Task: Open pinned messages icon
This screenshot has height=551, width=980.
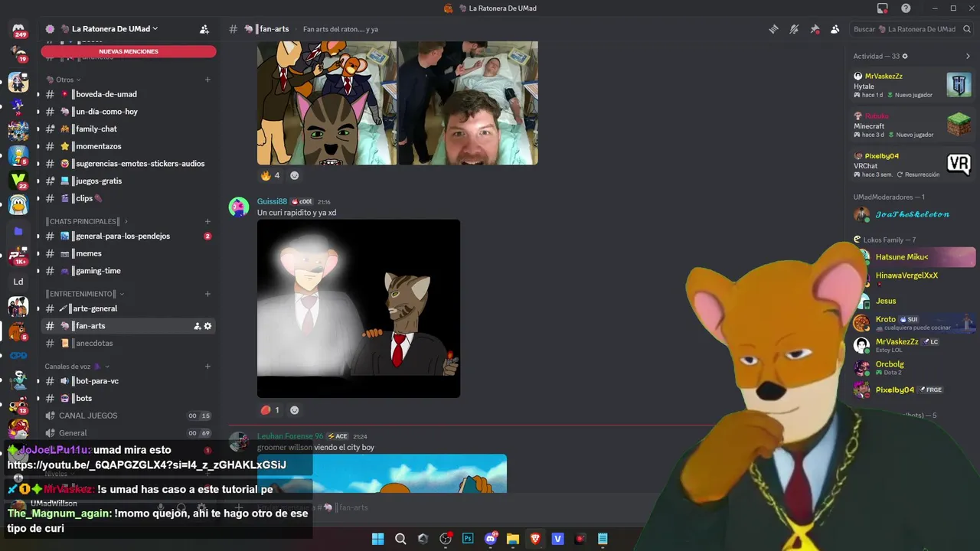Action: [x=815, y=29]
